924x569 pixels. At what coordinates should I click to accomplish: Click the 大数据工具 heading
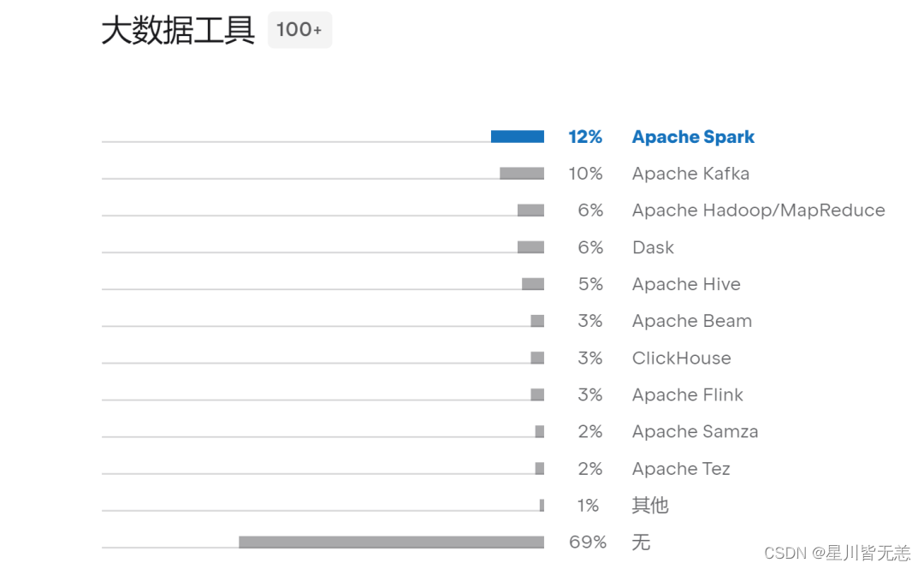click(x=178, y=30)
